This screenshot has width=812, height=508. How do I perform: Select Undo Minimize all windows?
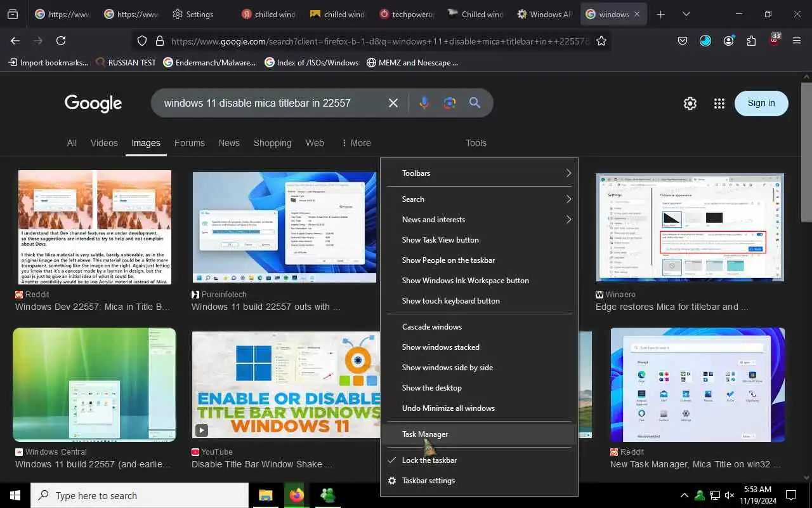click(479, 408)
